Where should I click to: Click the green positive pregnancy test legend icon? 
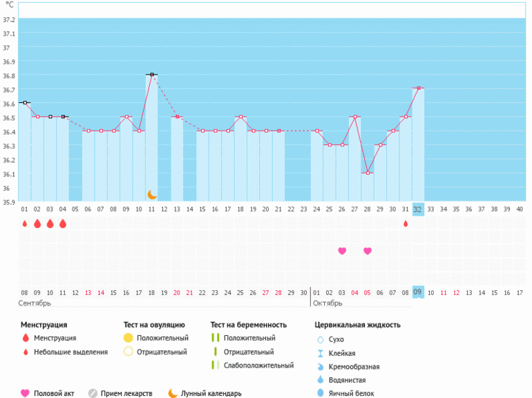216,338
